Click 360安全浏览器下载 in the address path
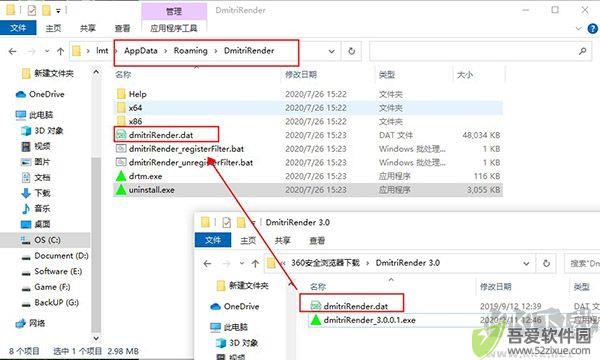The height and width of the screenshot is (360, 600). tap(325, 263)
